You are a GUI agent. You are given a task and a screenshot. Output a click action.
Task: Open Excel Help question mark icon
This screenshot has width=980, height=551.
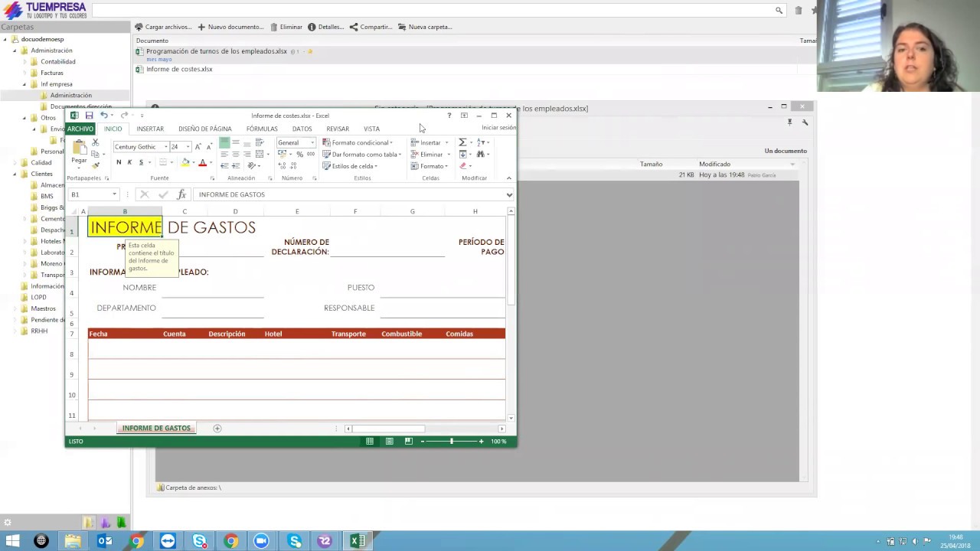coord(449,116)
